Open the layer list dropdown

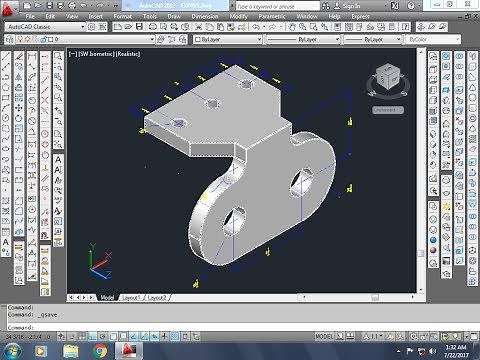click(x=152, y=39)
